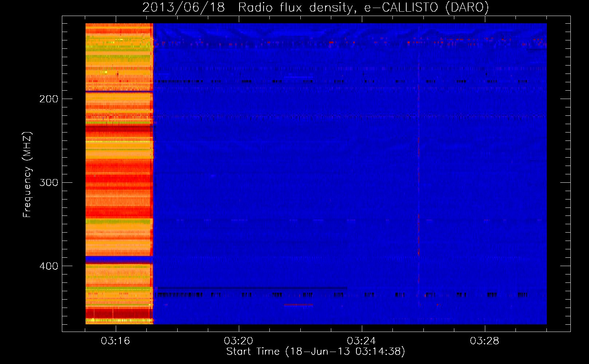Click the 'Start Time (18-Jun-13 03:14:38)' axis label
The width and height of the screenshot is (589, 364).
316,352
